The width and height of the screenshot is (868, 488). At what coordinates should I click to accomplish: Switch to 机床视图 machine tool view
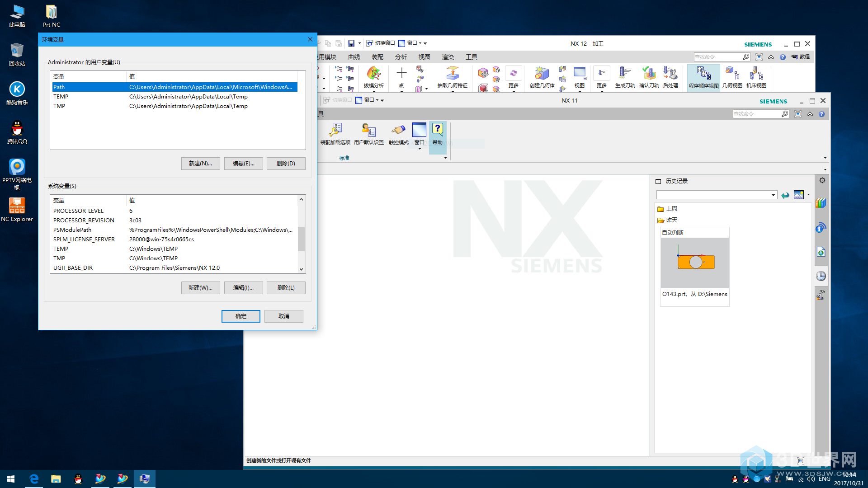(x=756, y=78)
